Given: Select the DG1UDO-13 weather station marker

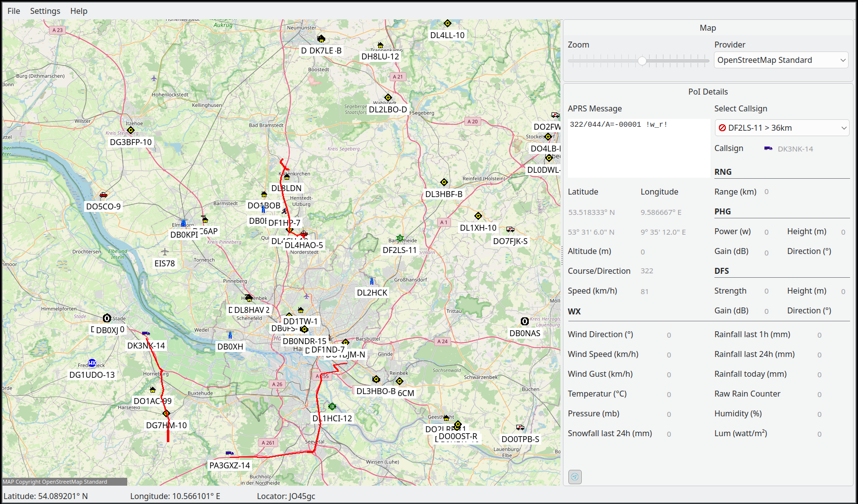Looking at the screenshot, I should pyautogui.click(x=92, y=363).
